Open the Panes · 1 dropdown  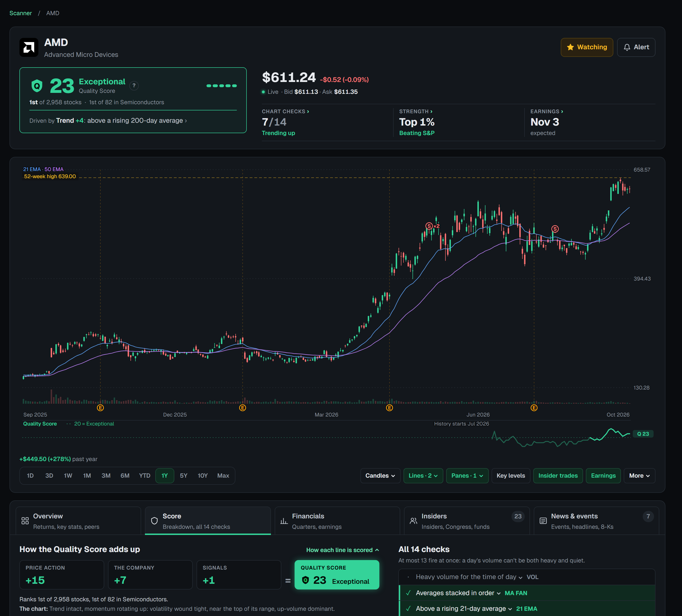[467, 476]
